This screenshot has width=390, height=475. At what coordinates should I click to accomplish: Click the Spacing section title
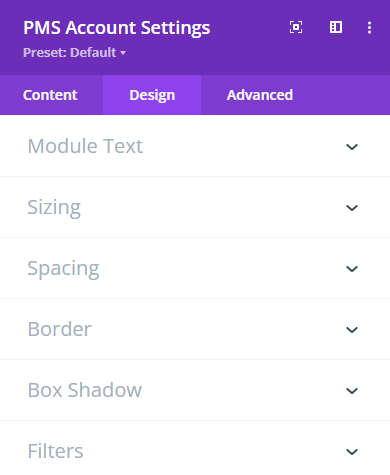[63, 269]
